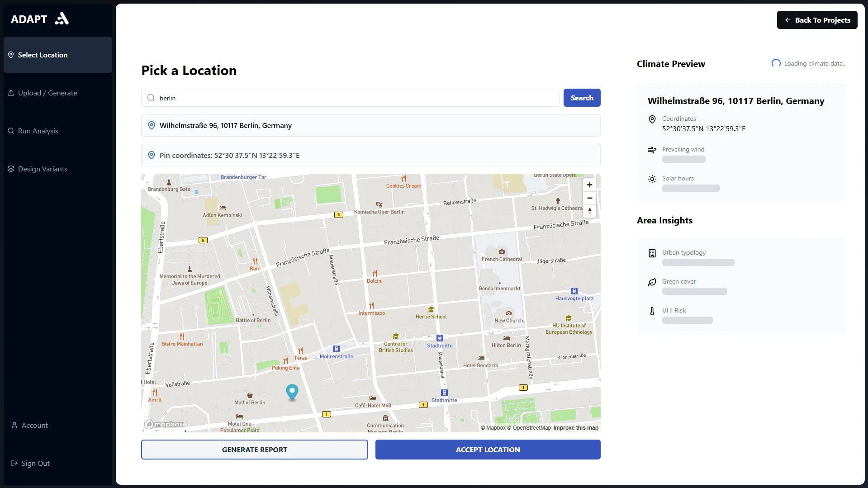
Task: Click Back To Projects button
Action: pyautogui.click(x=817, y=20)
